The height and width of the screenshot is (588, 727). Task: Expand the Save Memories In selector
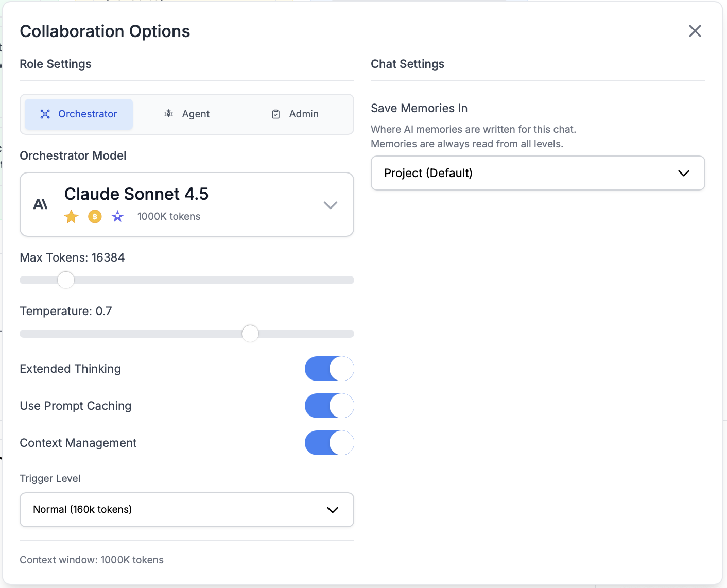[538, 173]
